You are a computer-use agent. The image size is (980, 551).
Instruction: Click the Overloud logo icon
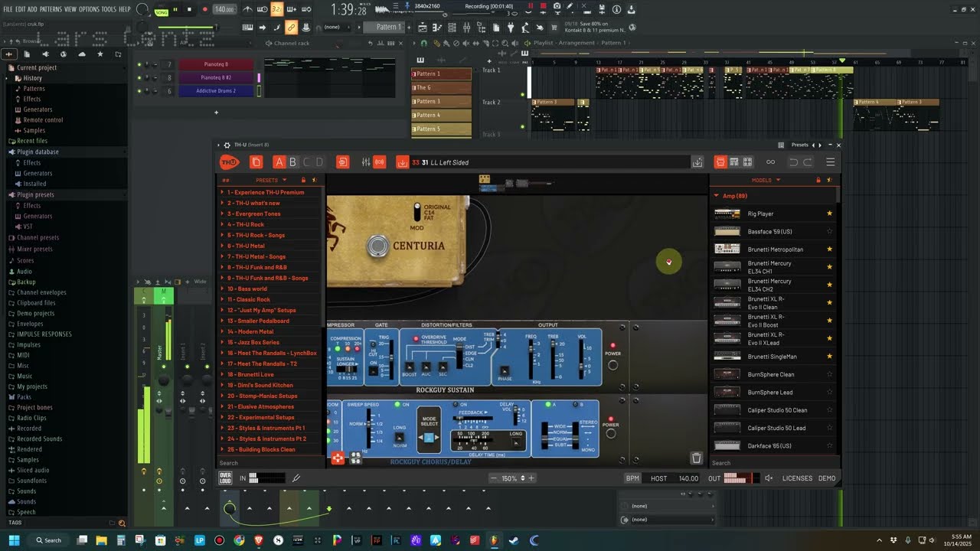click(x=225, y=478)
